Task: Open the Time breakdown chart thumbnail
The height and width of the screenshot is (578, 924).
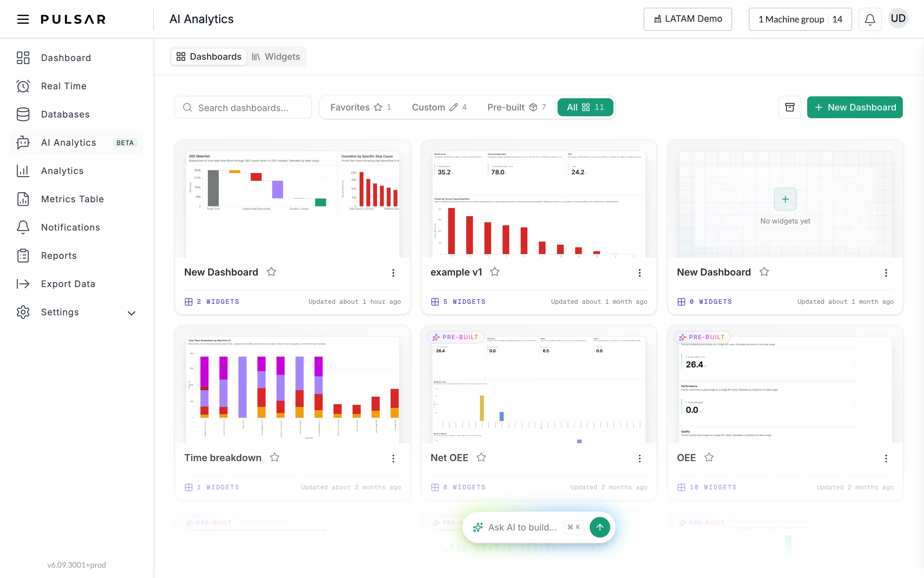Action: (x=293, y=389)
